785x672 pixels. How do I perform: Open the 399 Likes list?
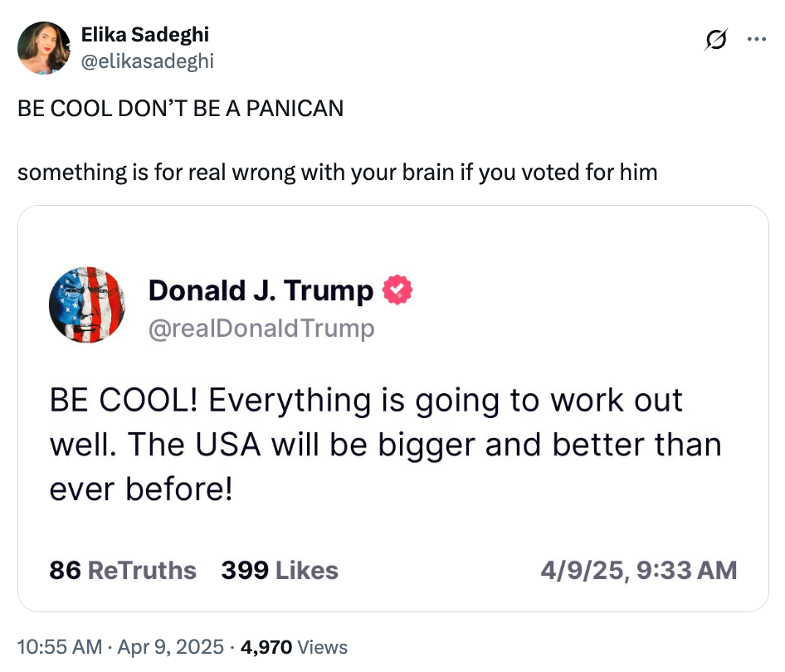pos(279,570)
